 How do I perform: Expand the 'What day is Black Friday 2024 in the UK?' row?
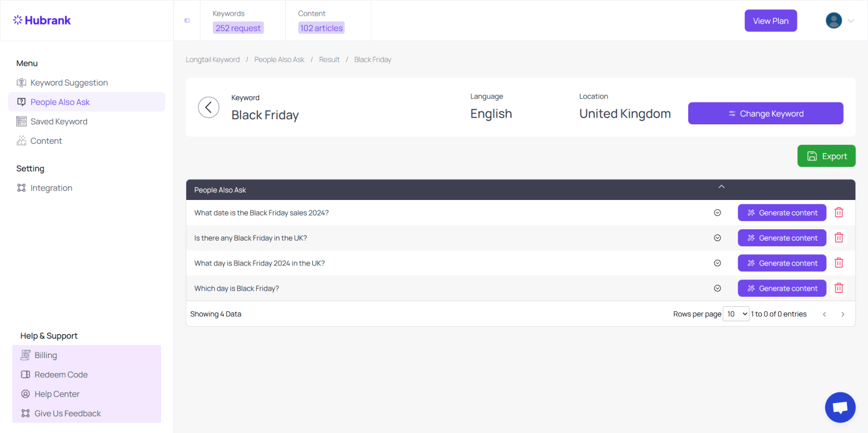pyautogui.click(x=718, y=263)
